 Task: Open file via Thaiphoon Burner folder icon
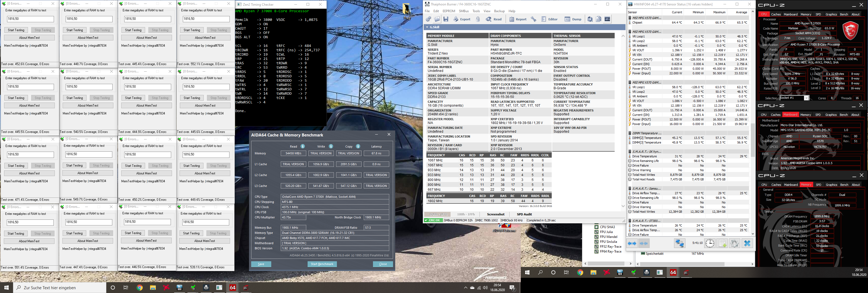click(x=437, y=19)
